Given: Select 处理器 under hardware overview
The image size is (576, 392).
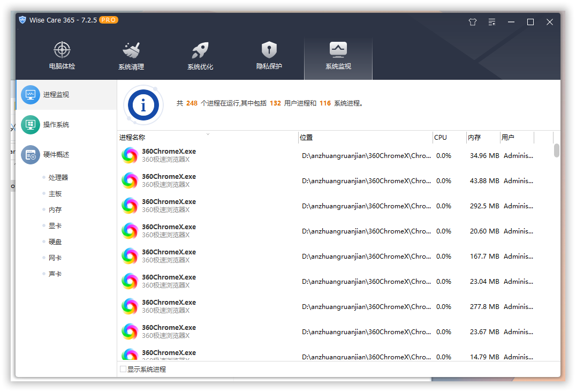Looking at the screenshot, I should [58, 177].
